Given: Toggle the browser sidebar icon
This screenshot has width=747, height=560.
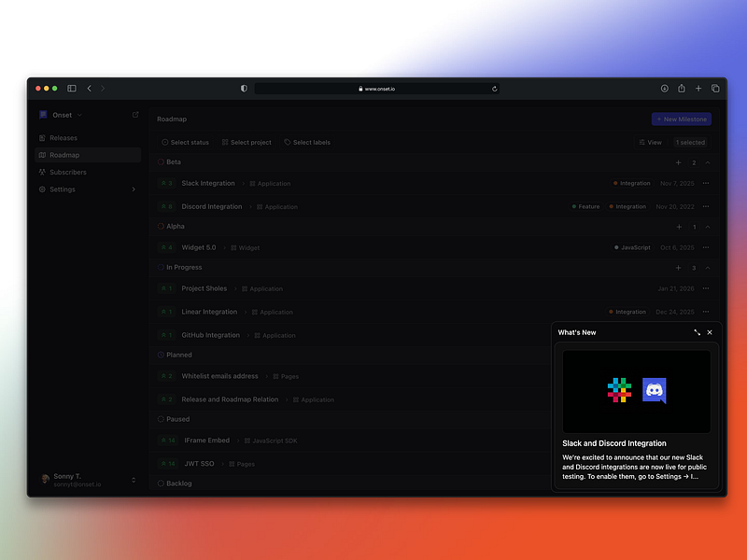Looking at the screenshot, I should (x=72, y=89).
